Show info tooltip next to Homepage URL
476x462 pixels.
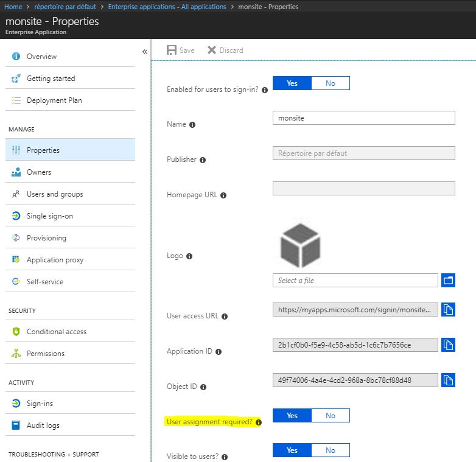click(x=223, y=195)
